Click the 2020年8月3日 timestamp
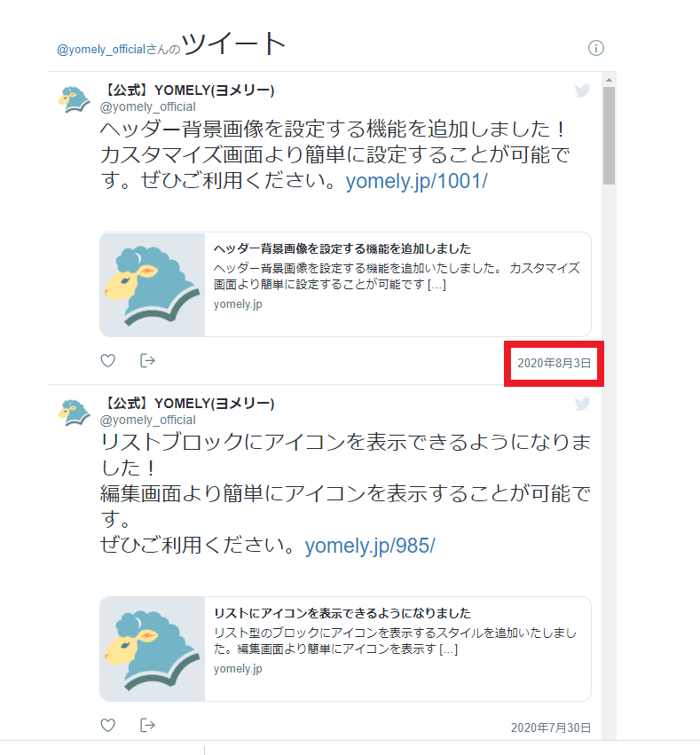 554,363
